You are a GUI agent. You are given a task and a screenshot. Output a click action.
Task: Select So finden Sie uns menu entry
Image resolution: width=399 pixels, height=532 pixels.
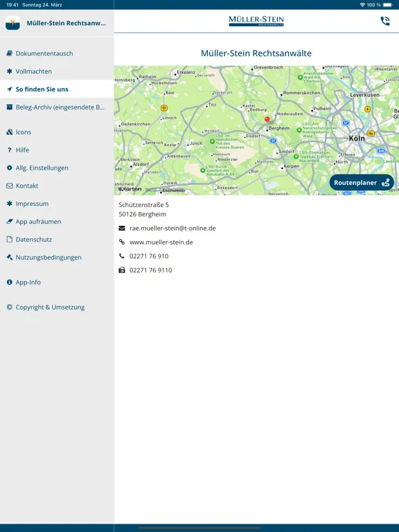point(57,89)
